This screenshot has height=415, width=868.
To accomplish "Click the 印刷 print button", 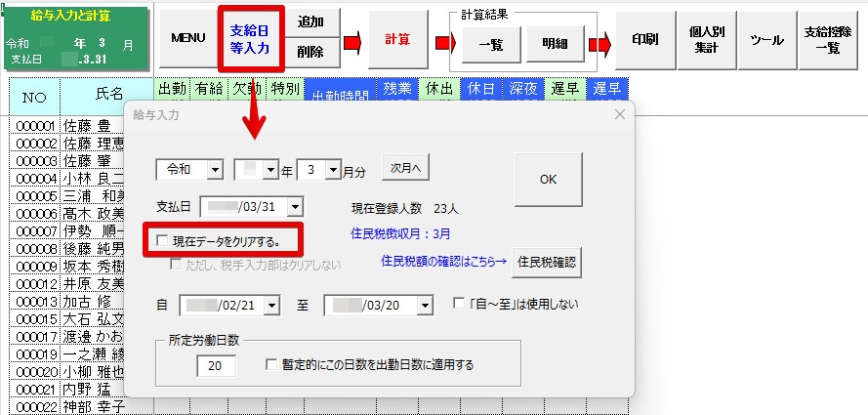I will point(644,39).
